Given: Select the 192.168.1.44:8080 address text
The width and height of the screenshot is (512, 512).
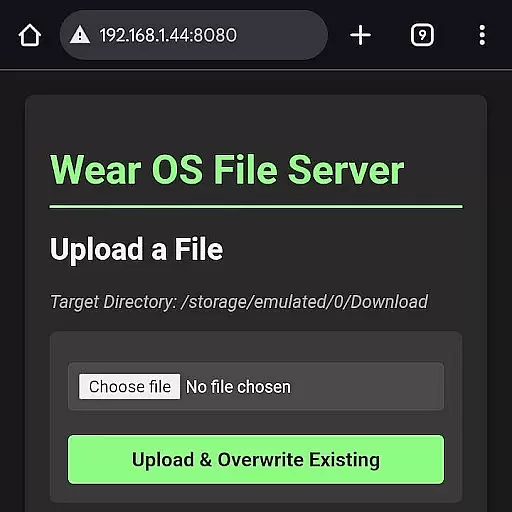Looking at the screenshot, I should point(168,35).
